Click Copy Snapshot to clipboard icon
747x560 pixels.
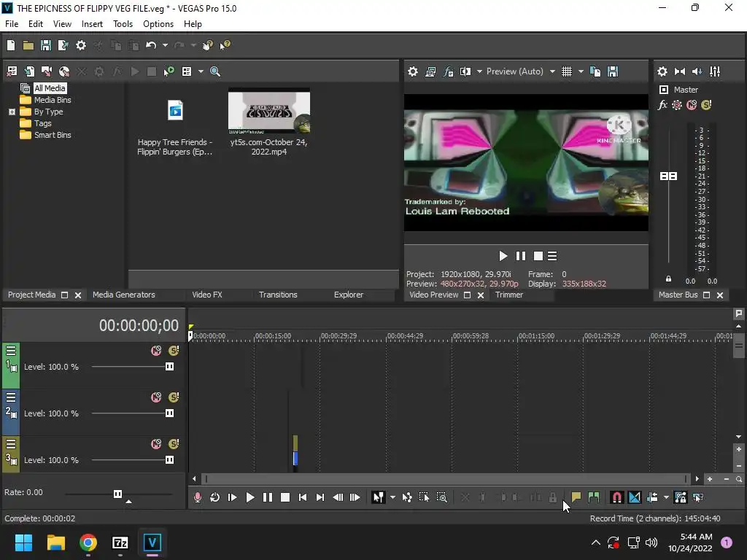[x=595, y=71]
